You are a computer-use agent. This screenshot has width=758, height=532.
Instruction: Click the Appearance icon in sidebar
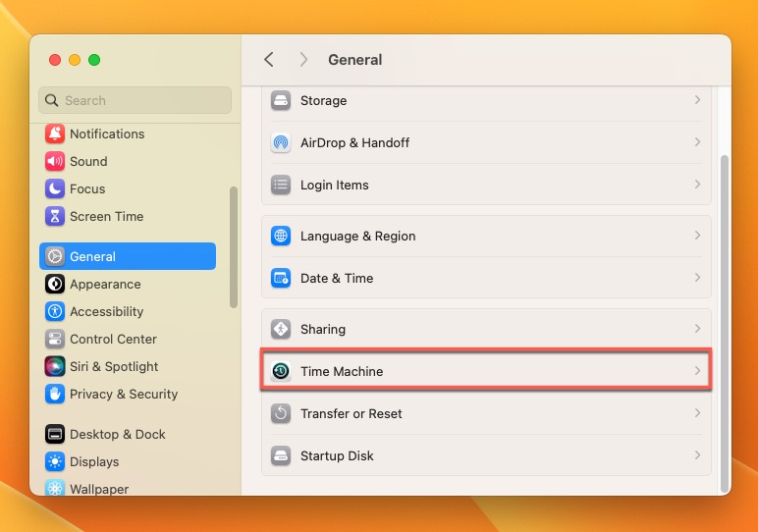(x=55, y=284)
